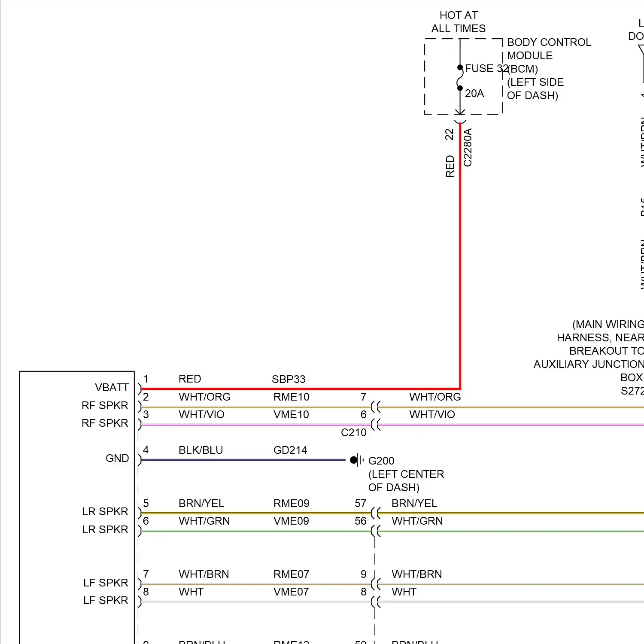Select the LEFT CENTER OF DASH note
This screenshot has height=644, width=644.
(406, 481)
